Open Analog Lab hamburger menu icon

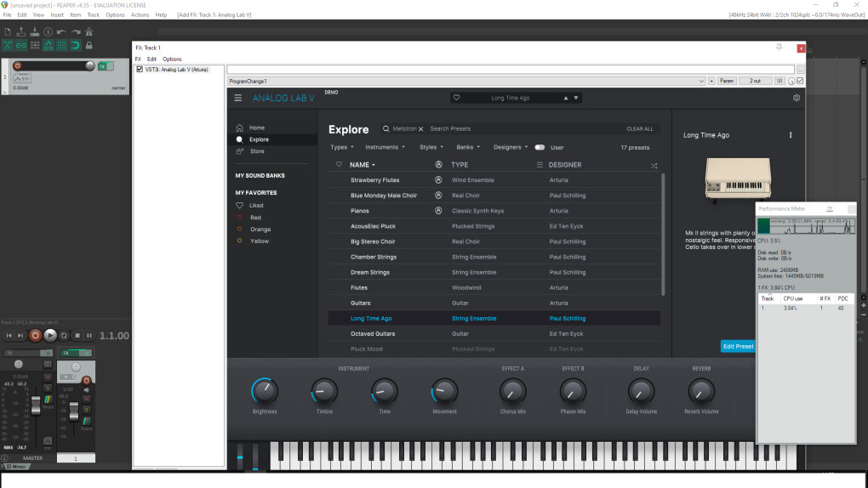click(x=238, y=98)
